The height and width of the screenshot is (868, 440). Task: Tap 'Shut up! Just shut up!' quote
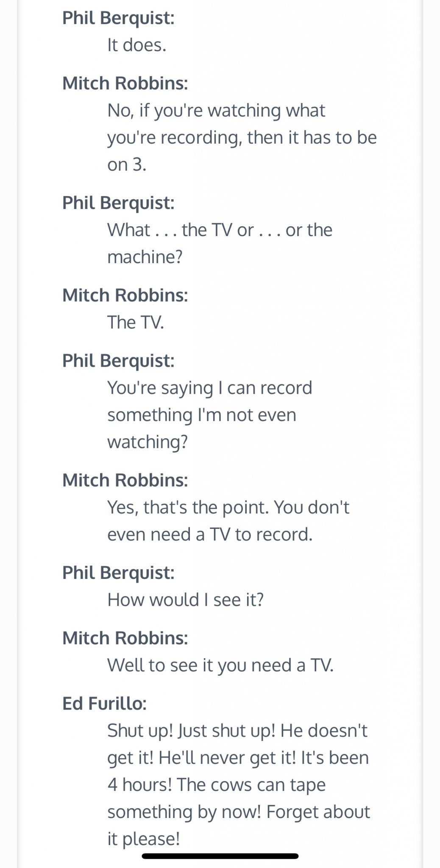[192, 731]
